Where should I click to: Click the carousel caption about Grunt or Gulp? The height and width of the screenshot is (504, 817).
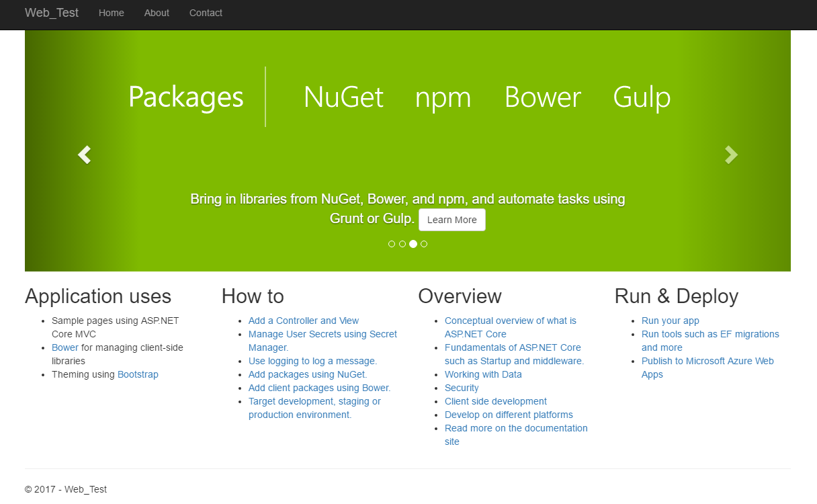coord(408,208)
